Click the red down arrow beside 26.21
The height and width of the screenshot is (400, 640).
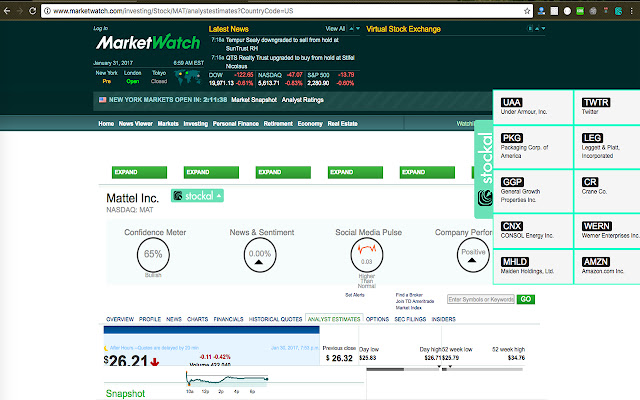(x=154, y=362)
